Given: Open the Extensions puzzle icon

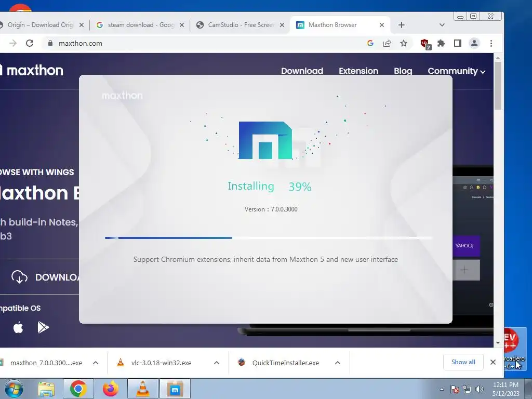Looking at the screenshot, I should (441, 43).
